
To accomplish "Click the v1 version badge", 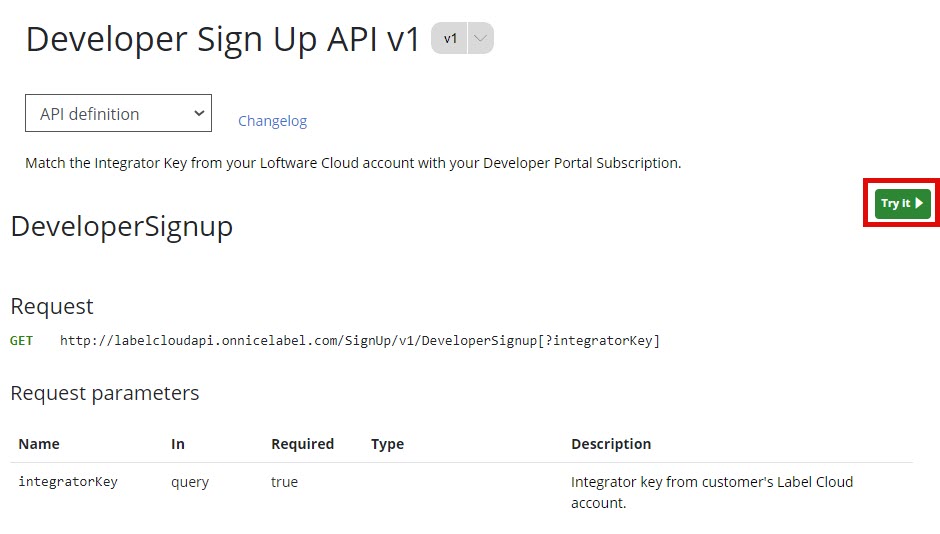I will click(451, 39).
